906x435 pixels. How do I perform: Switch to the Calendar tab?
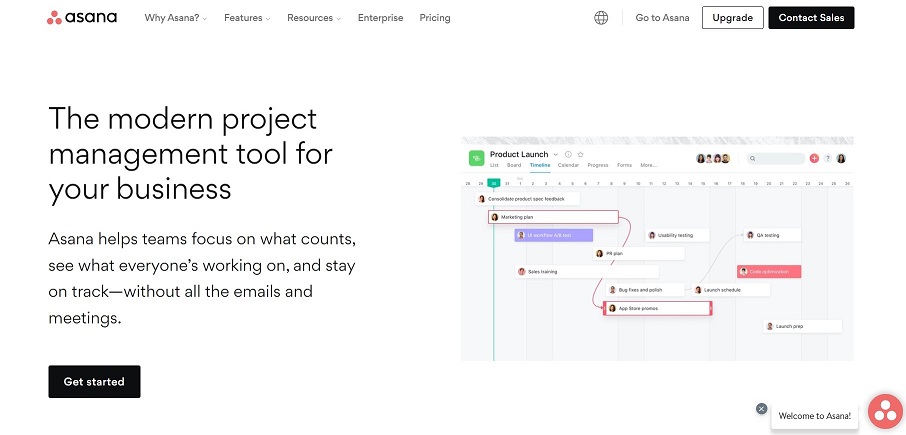point(568,165)
